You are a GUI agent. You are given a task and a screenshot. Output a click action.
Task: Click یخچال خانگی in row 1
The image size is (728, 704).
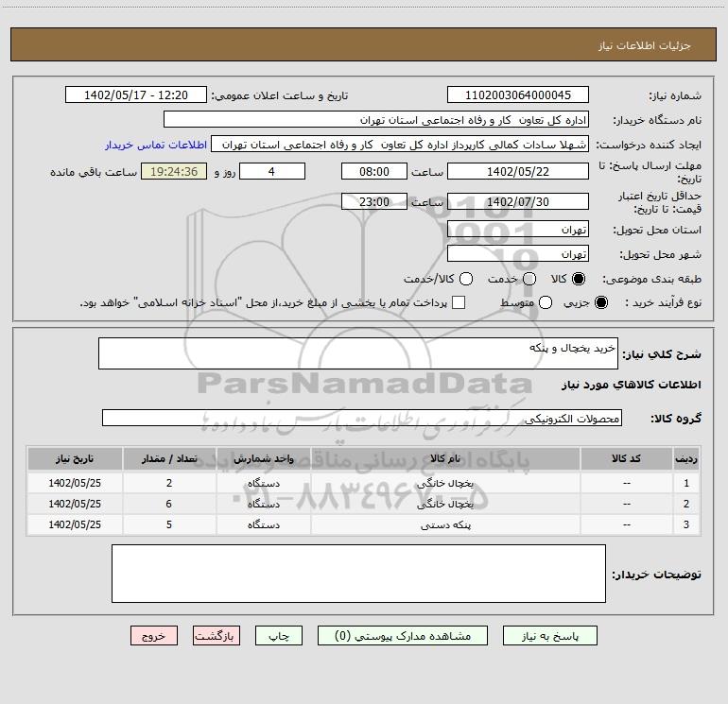coord(444,483)
